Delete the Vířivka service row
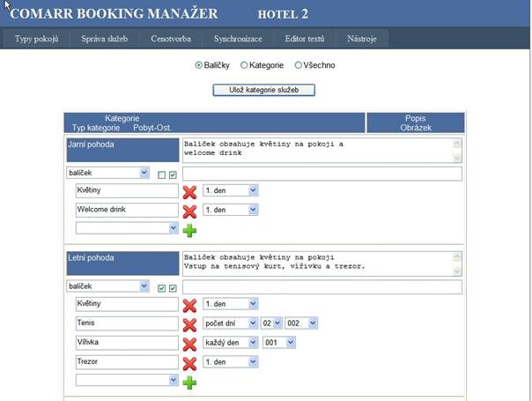Screen dimensions: 532x401 point(189,345)
